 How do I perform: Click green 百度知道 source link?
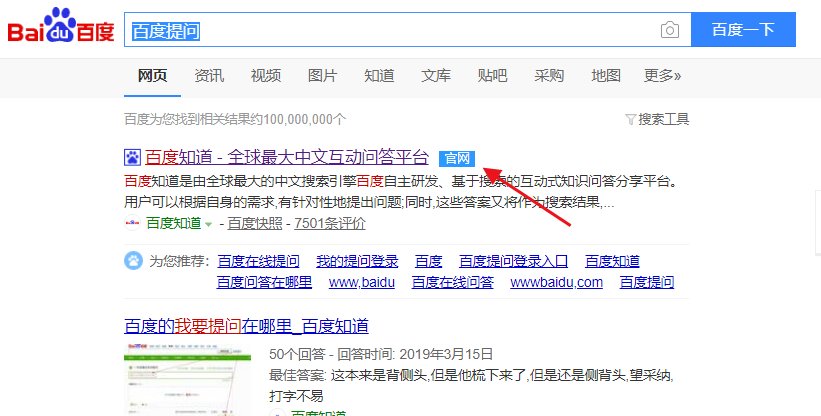coord(174,223)
